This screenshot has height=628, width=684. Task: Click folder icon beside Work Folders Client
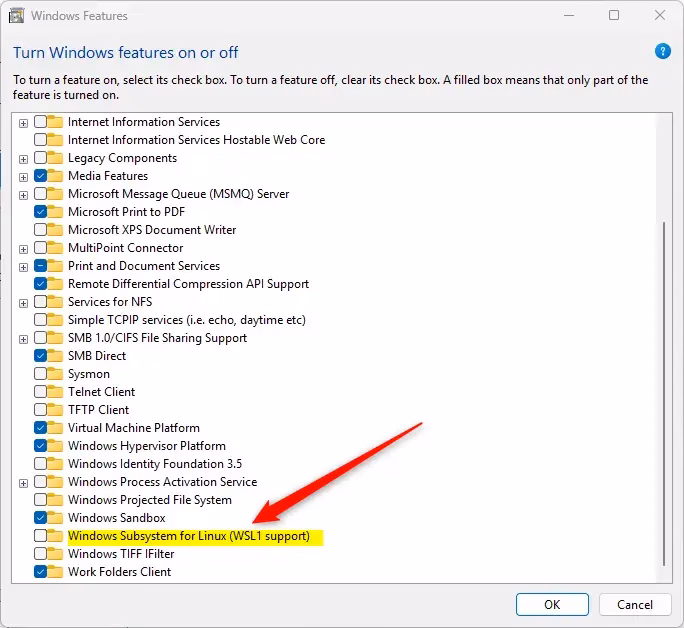pyautogui.click(x=56, y=572)
